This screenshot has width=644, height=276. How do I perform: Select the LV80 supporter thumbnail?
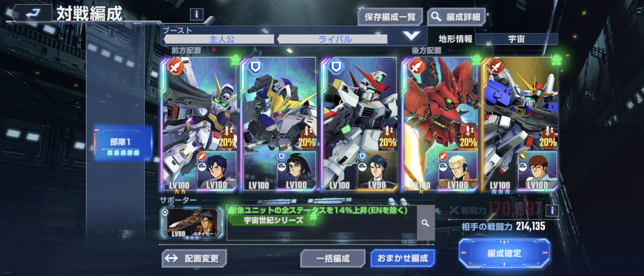pos(192,223)
